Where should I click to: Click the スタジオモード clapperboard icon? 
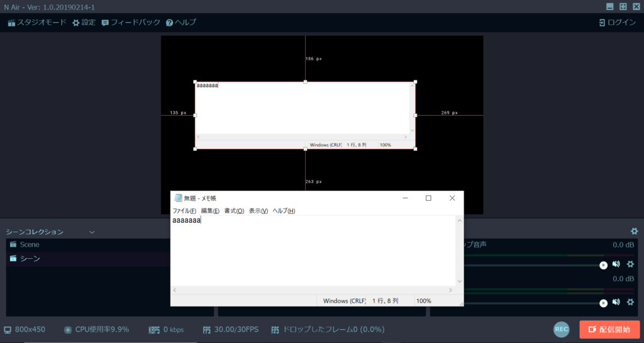click(x=11, y=23)
